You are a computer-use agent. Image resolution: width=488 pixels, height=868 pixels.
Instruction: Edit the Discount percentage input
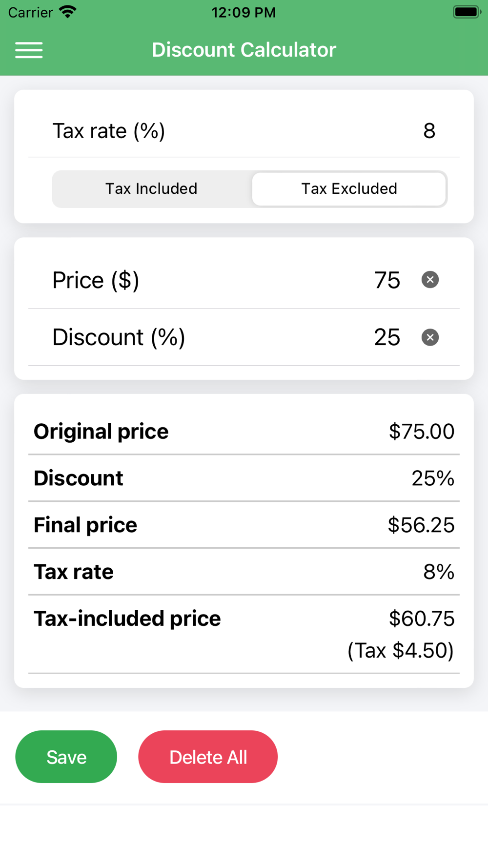click(387, 337)
